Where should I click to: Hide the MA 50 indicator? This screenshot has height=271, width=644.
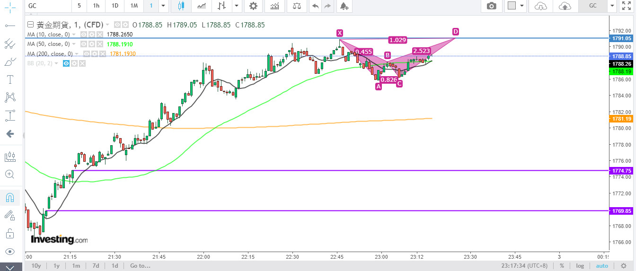(83, 44)
